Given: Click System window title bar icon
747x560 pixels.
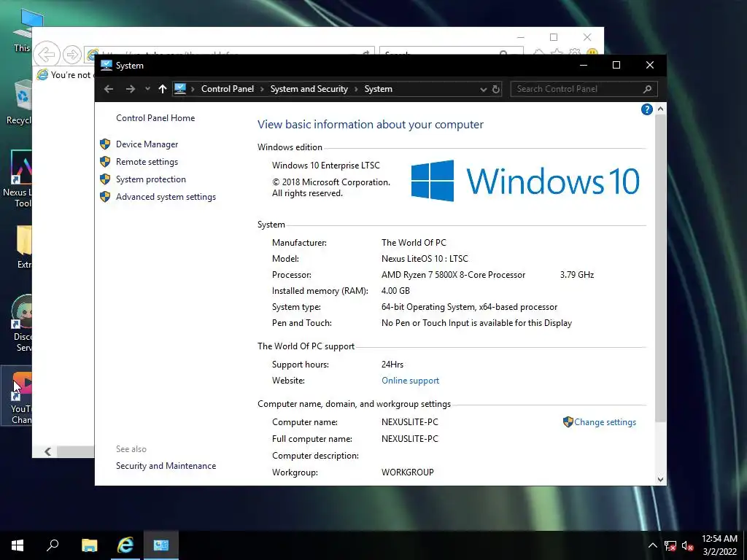Looking at the screenshot, I should [x=107, y=65].
